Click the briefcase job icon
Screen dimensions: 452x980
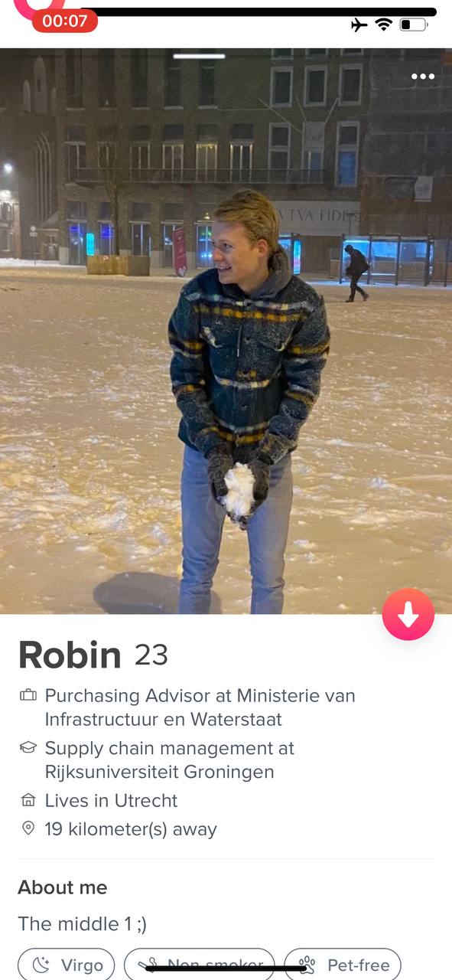point(28,695)
